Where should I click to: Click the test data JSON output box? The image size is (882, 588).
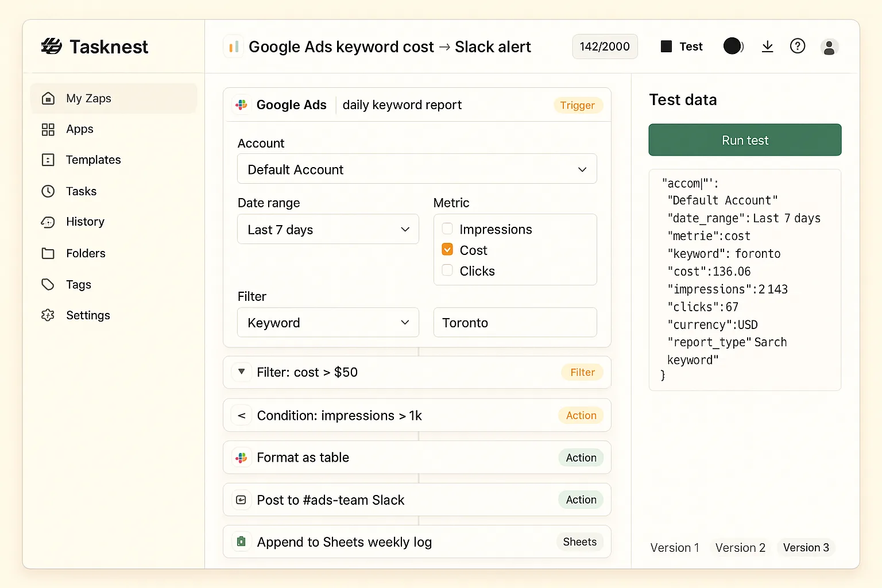(745, 280)
